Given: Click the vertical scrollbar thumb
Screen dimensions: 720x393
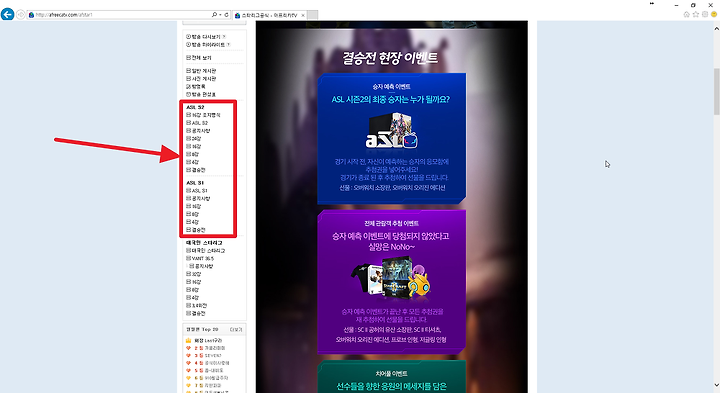Looking at the screenshot, I should tap(716, 91).
